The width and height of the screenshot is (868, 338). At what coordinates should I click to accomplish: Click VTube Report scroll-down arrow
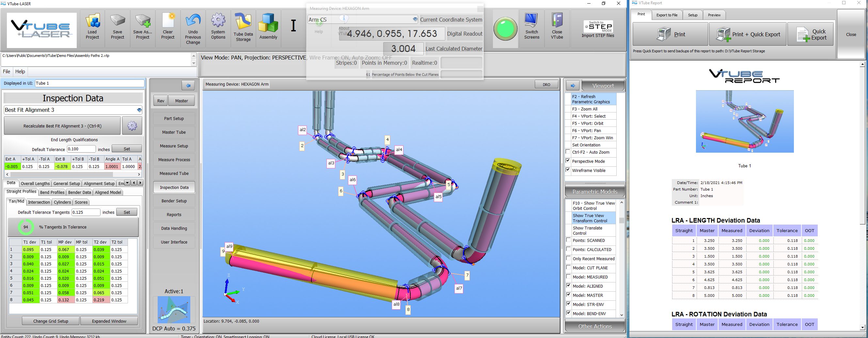pos(862,327)
